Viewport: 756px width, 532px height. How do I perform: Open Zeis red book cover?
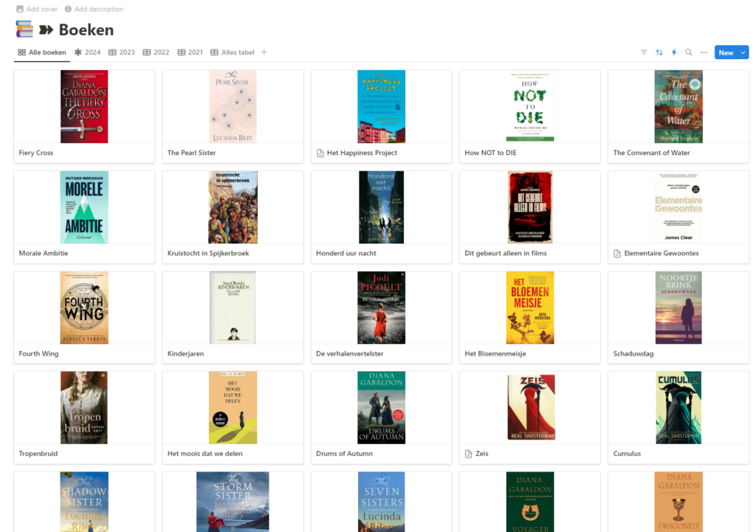(531, 408)
